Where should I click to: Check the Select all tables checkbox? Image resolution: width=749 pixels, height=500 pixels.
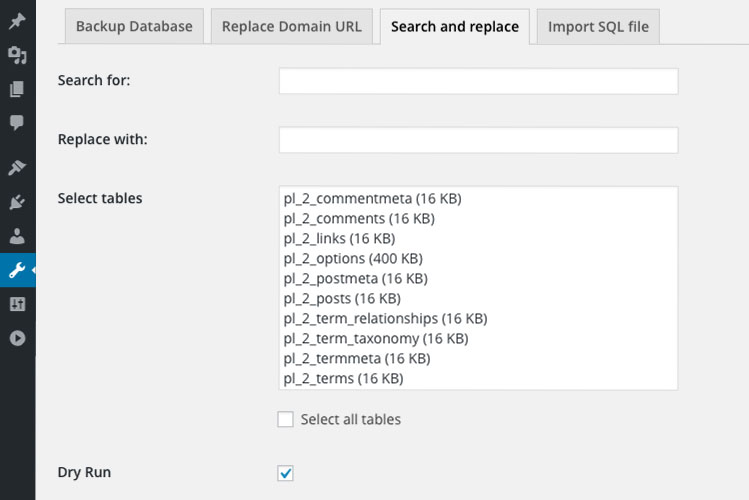286,419
